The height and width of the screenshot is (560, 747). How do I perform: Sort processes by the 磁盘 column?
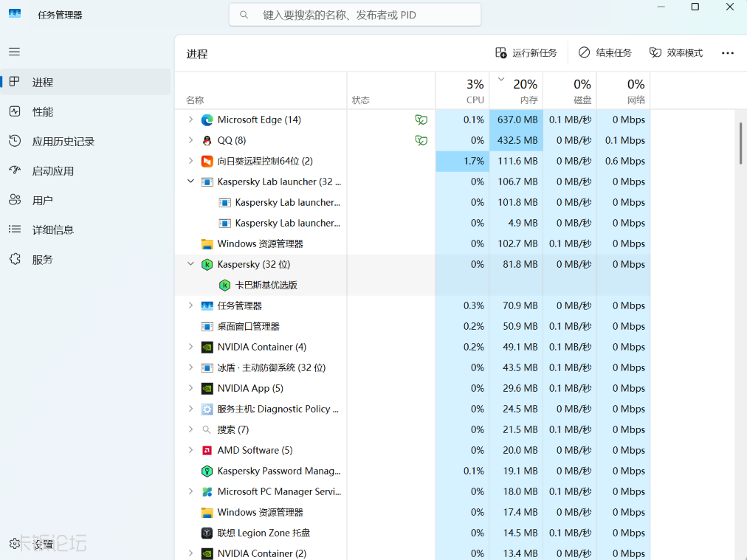571,91
